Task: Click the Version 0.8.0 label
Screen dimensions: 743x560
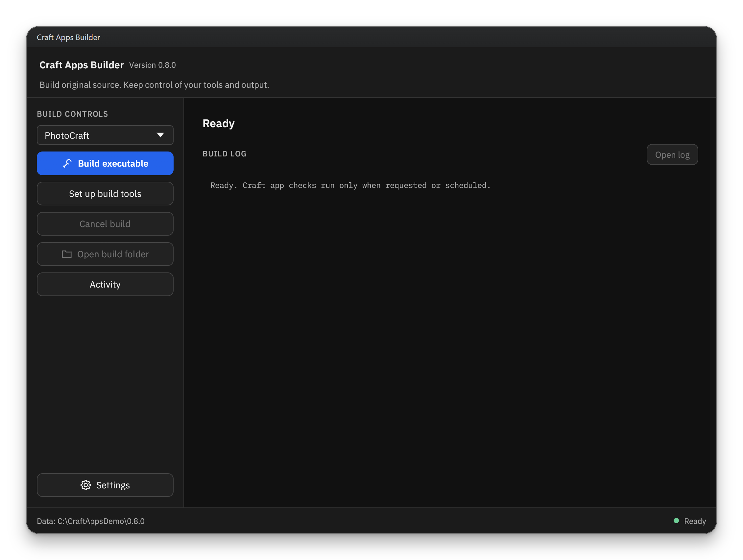Action: click(x=153, y=65)
